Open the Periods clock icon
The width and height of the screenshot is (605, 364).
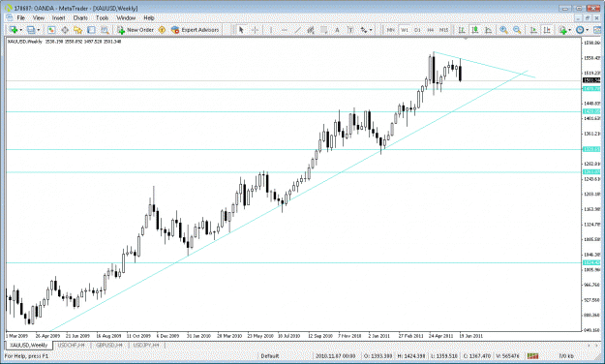pyautogui.click(x=580, y=30)
